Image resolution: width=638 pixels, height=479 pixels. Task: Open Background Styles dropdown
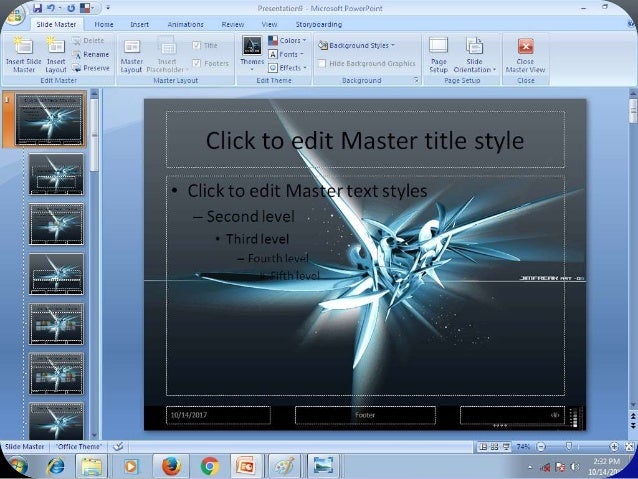coord(356,45)
